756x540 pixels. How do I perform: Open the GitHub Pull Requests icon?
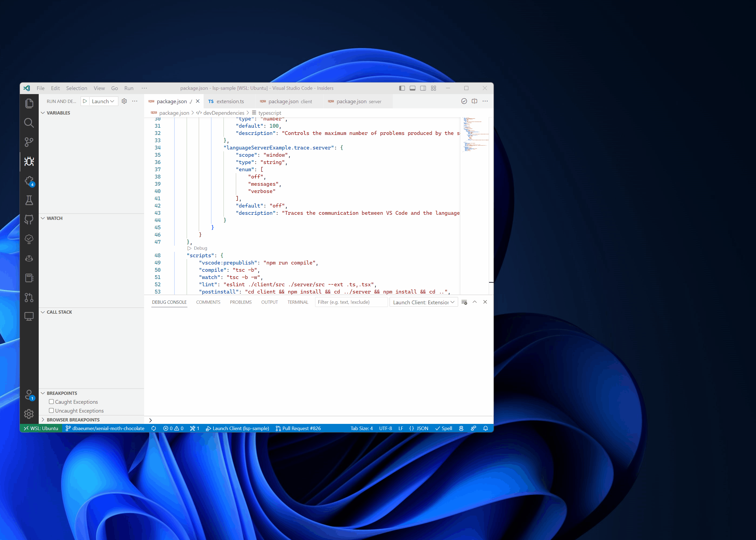pos(29,297)
